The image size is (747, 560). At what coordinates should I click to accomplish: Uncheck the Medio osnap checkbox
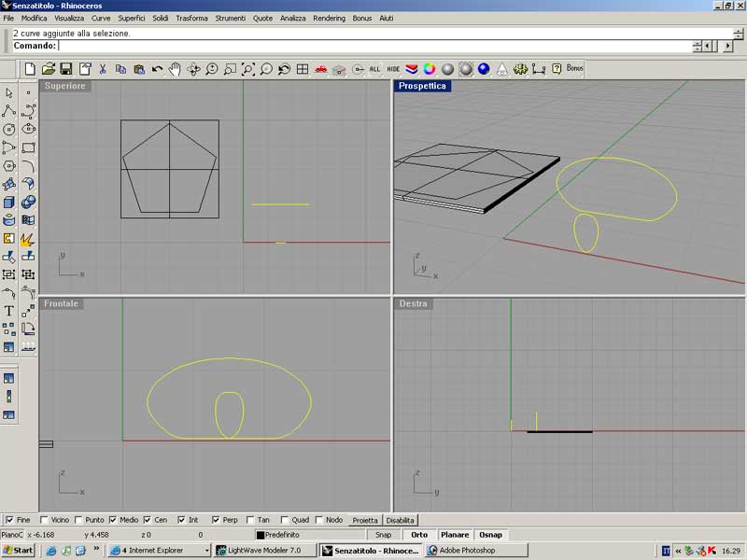coord(113,520)
